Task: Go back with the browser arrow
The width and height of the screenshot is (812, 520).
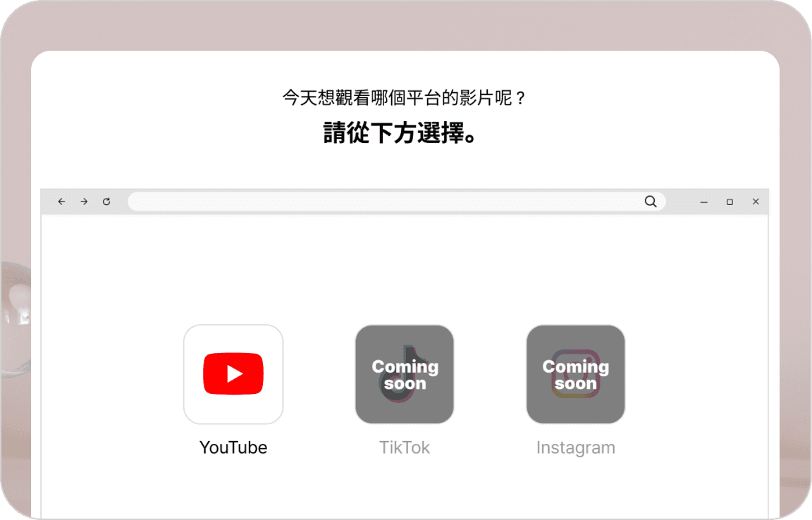Action: click(x=61, y=202)
